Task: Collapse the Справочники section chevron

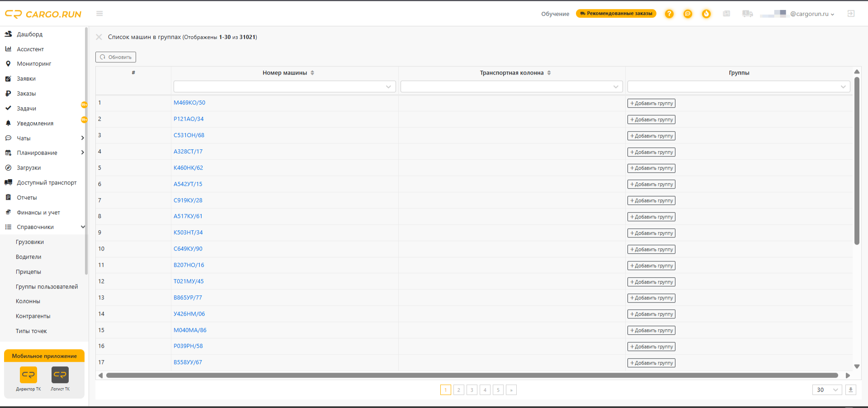Action: click(x=83, y=227)
